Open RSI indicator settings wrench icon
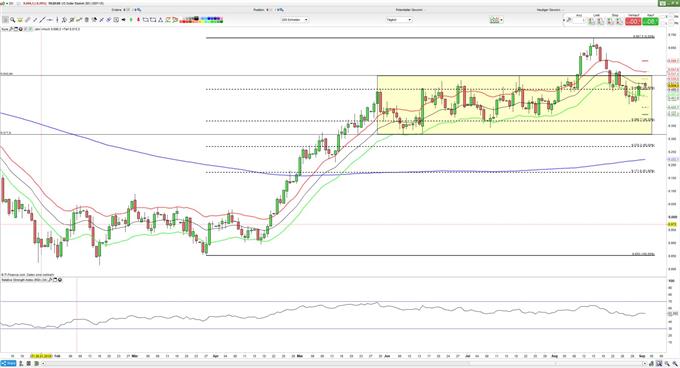This screenshot has height=368, width=680. 50,280
